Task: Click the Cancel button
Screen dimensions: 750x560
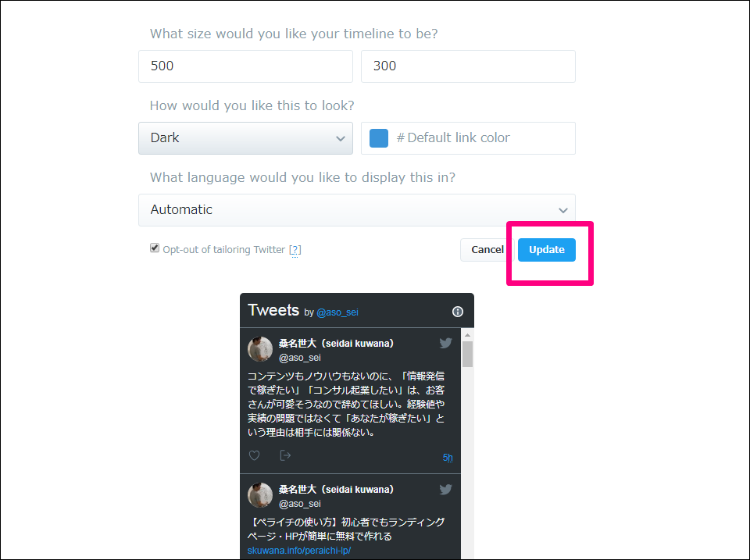Action: click(487, 250)
